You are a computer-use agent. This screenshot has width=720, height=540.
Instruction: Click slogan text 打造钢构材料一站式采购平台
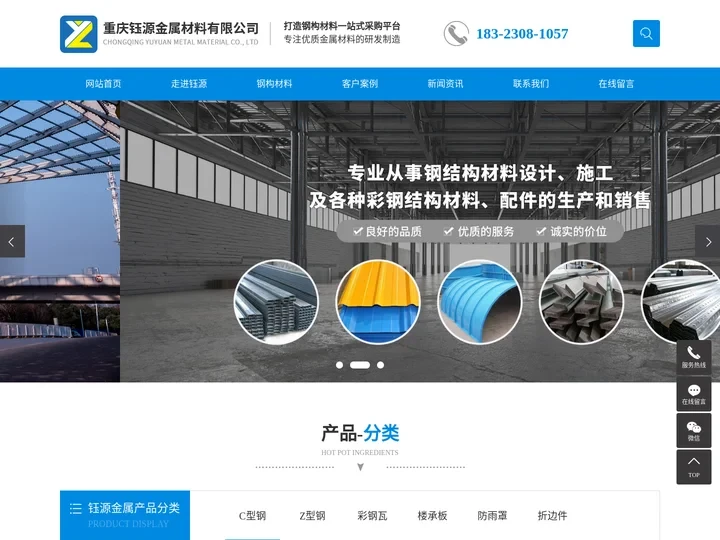pyautogui.click(x=342, y=26)
